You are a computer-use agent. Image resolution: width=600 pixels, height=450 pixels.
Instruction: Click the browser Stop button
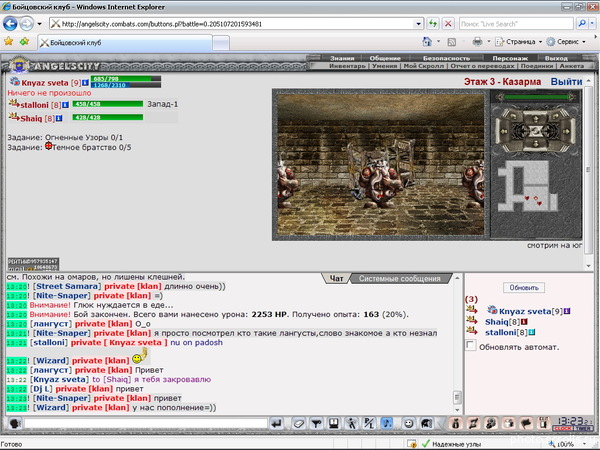[448, 24]
